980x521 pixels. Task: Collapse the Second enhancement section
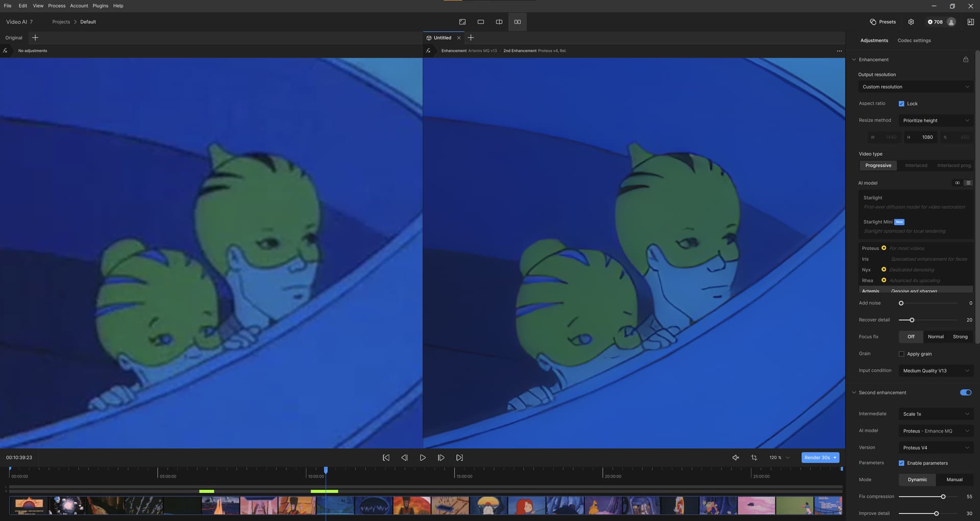tap(854, 393)
